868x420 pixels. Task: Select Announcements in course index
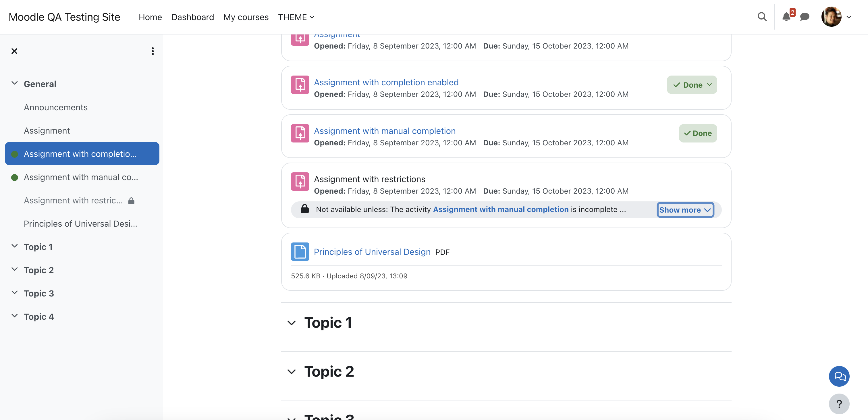tap(56, 107)
